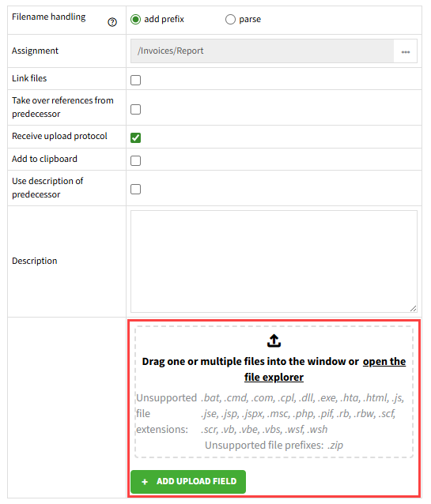Image resolution: width=431 pixels, height=504 pixels.
Task: Click the ADD UPLOAD FIELD button
Action: [188, 482]
